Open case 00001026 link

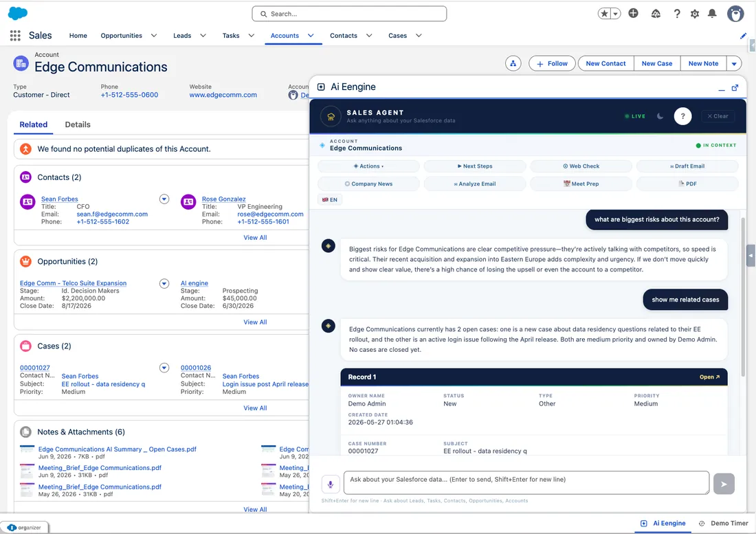[196, 368]
